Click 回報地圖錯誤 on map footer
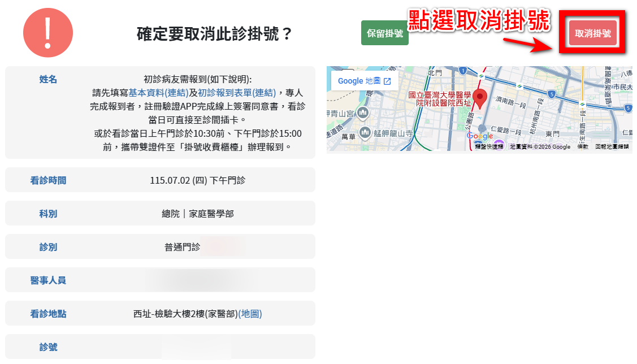 click(x=612, y=146)
